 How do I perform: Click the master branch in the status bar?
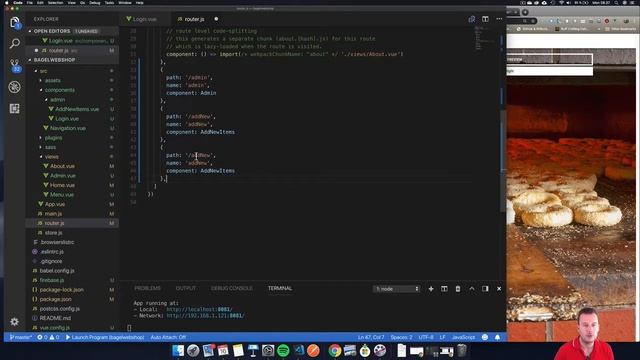(x=21, y=337)
